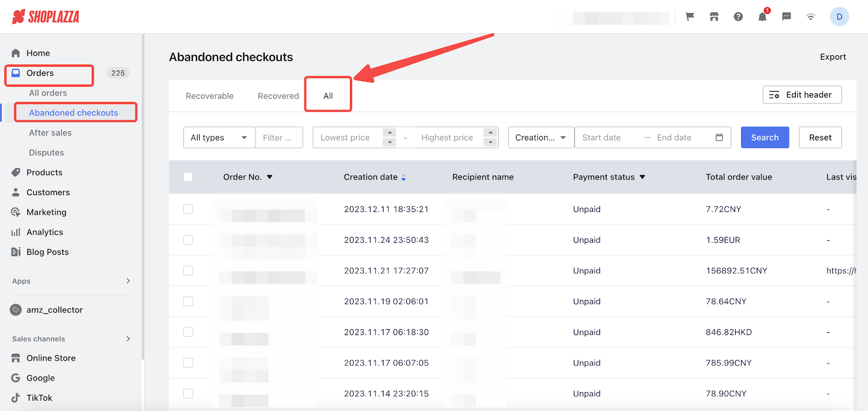Open the help question mark icon
Viewport: 868px width, 411px height.
tap(738, 17)
